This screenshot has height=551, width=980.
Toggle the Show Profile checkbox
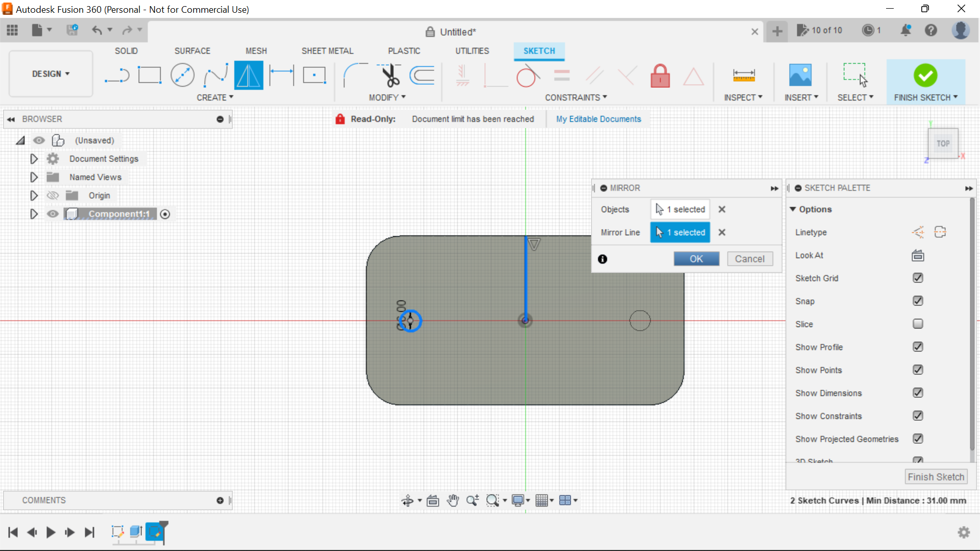918,347
